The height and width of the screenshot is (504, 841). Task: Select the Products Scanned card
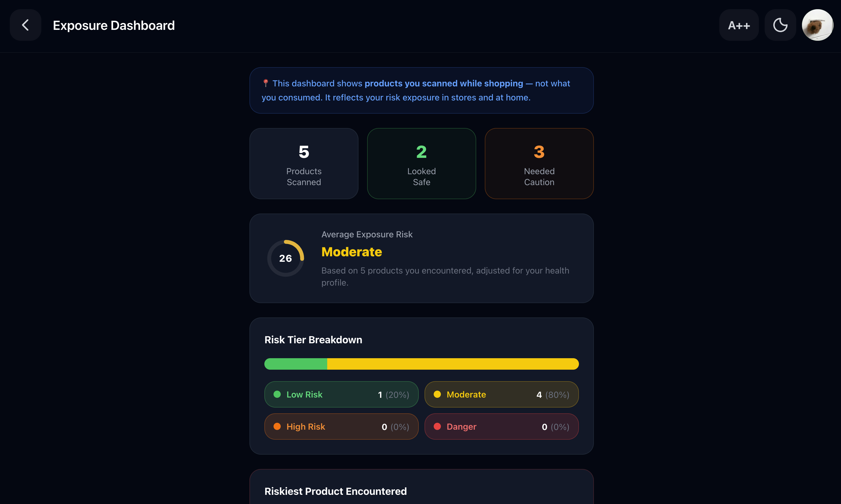point(304,163)
